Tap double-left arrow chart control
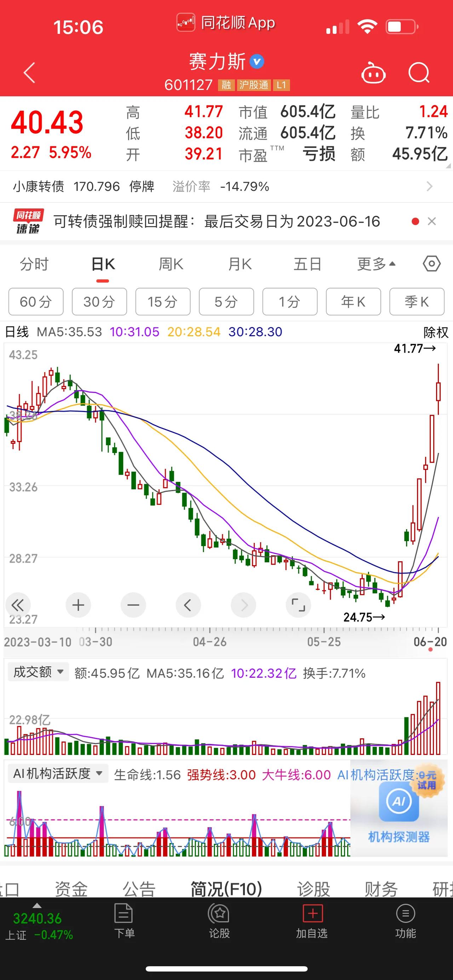453x980 pixels. (18, 605)
